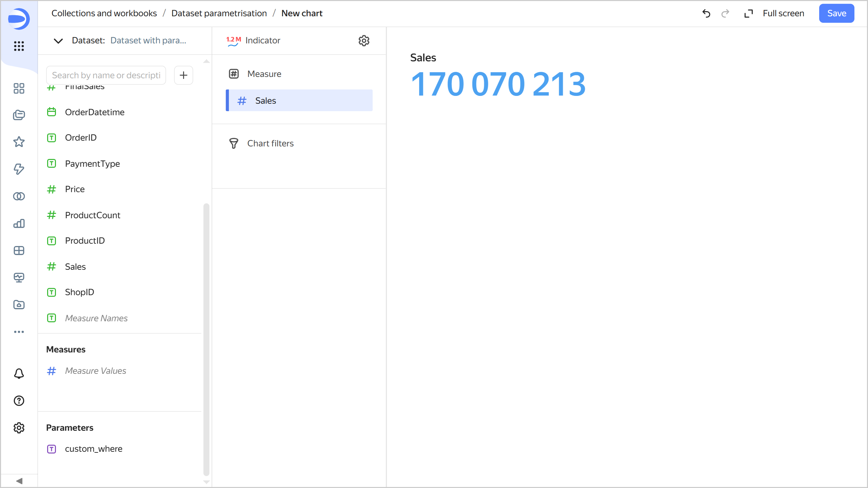Open sidebar settings gear icon
The image size is (868, 488).
point(19,428)
